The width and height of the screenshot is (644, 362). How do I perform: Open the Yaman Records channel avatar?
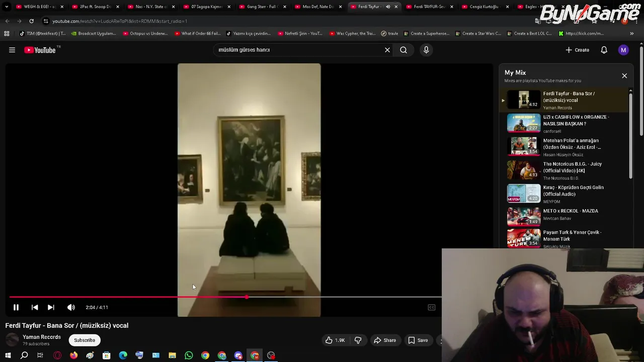12,340
